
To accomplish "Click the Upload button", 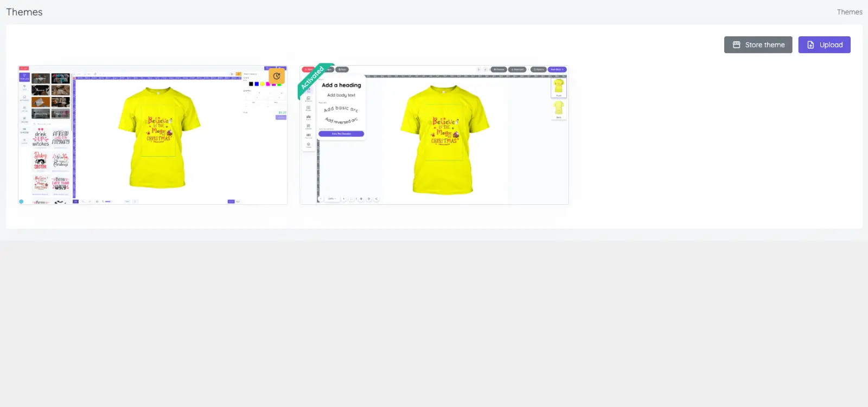I will coord(824,45).
